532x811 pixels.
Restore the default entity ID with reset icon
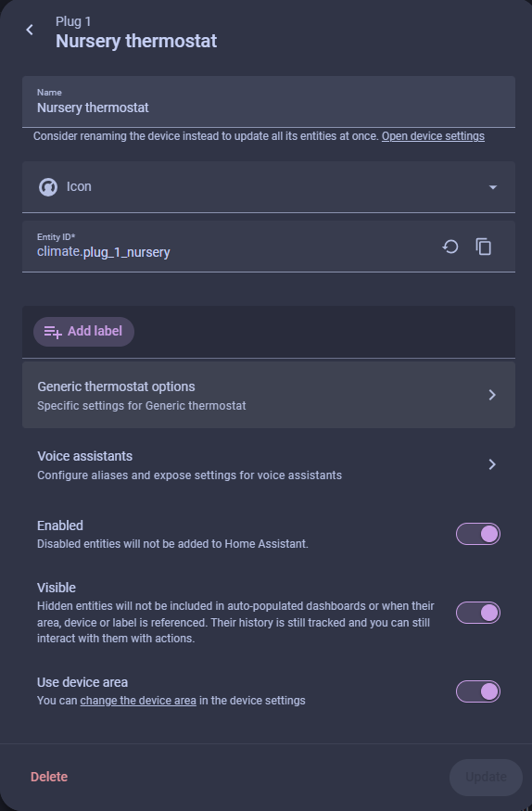[450, 247]
